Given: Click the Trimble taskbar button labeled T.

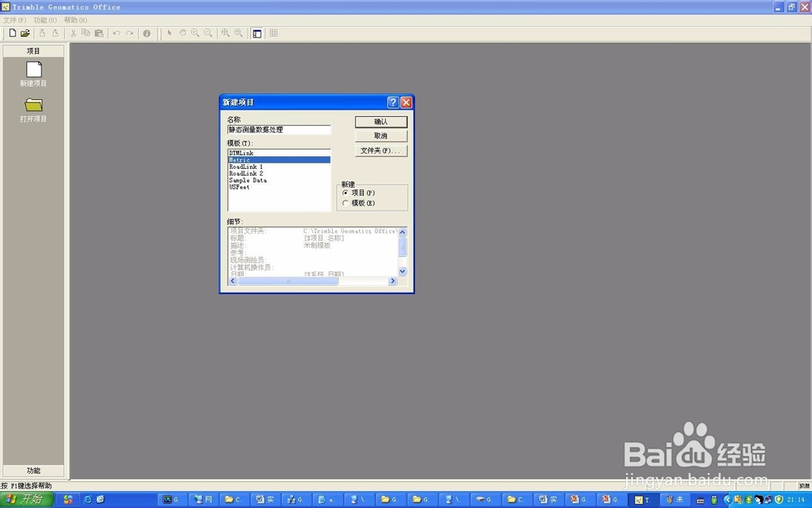Looking at the screenshot, I should [x=643, y=500].
